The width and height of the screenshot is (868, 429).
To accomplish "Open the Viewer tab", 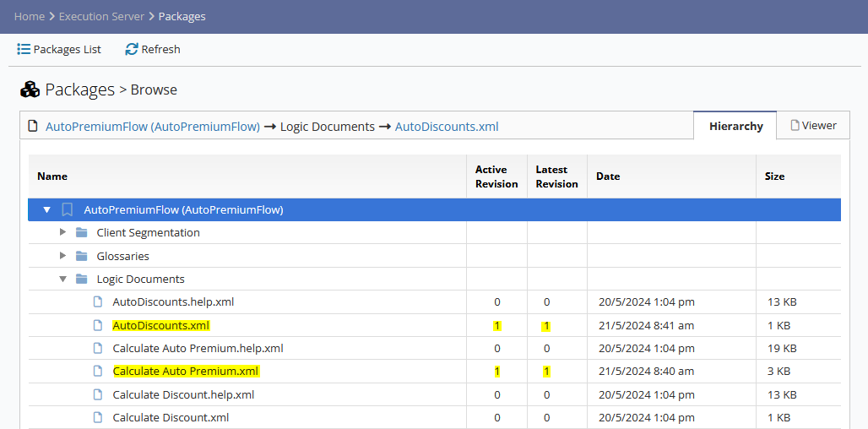I will pyautogui.click(x=813, y=126).
